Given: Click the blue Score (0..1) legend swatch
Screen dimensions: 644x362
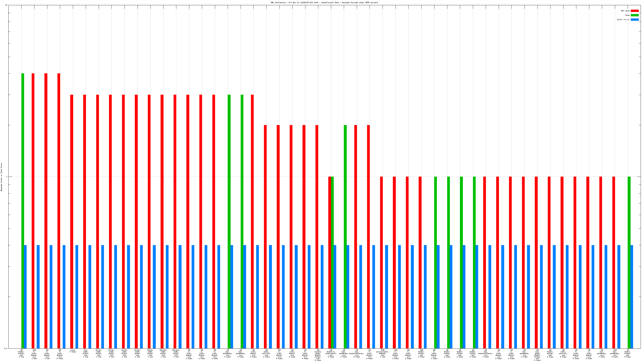Looking at the screenshot, I should coord(635,19).
